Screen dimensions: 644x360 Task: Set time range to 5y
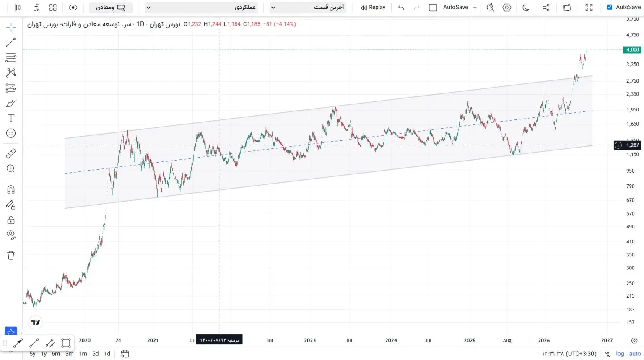[33, 354]
